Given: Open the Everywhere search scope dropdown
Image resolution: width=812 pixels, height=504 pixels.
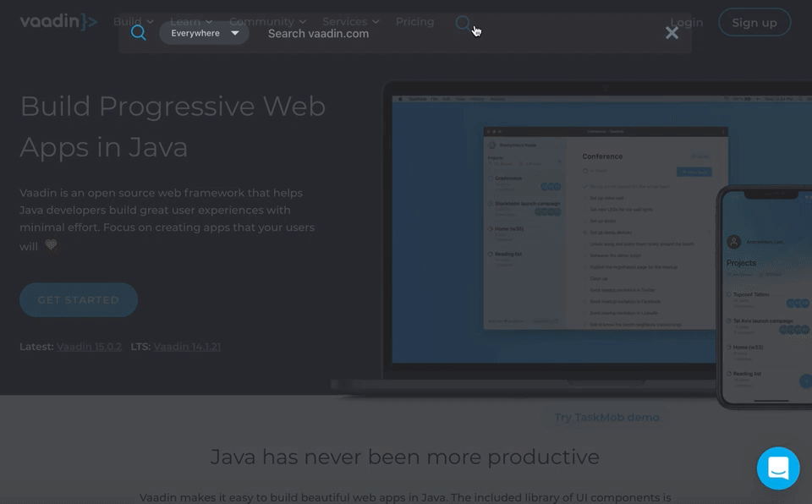Looking at the screenshot, I should [204, 33].
